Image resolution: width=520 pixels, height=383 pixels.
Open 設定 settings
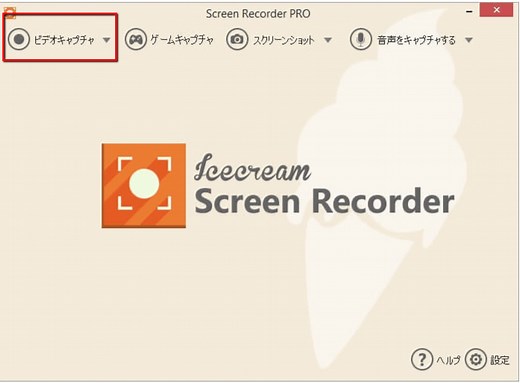500,360
